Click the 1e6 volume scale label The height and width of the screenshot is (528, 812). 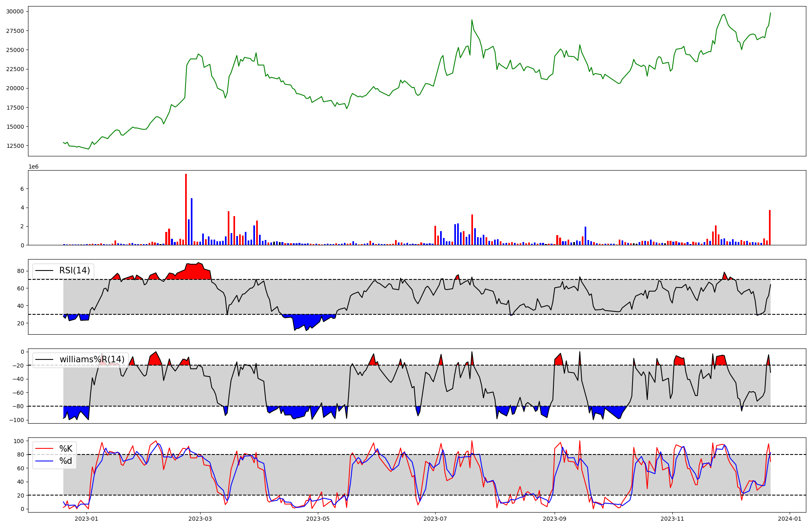tap(33, 167)
